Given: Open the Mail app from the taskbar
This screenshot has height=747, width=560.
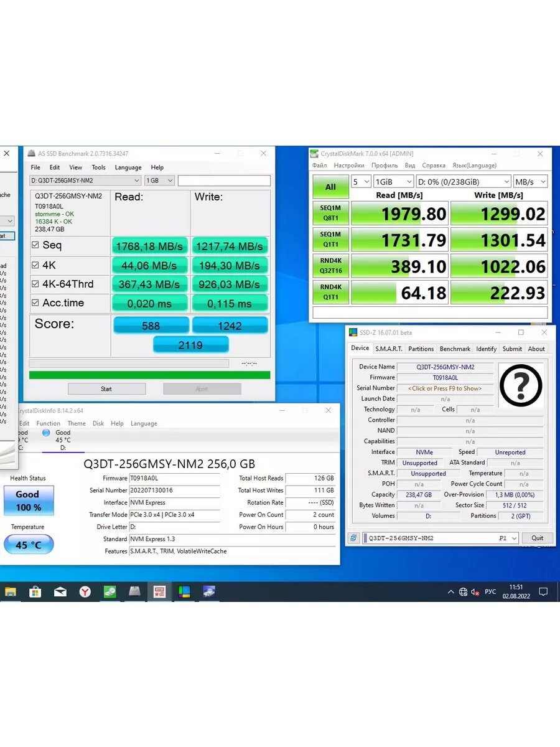Looking at the screenshot, I should click(60, 592).
